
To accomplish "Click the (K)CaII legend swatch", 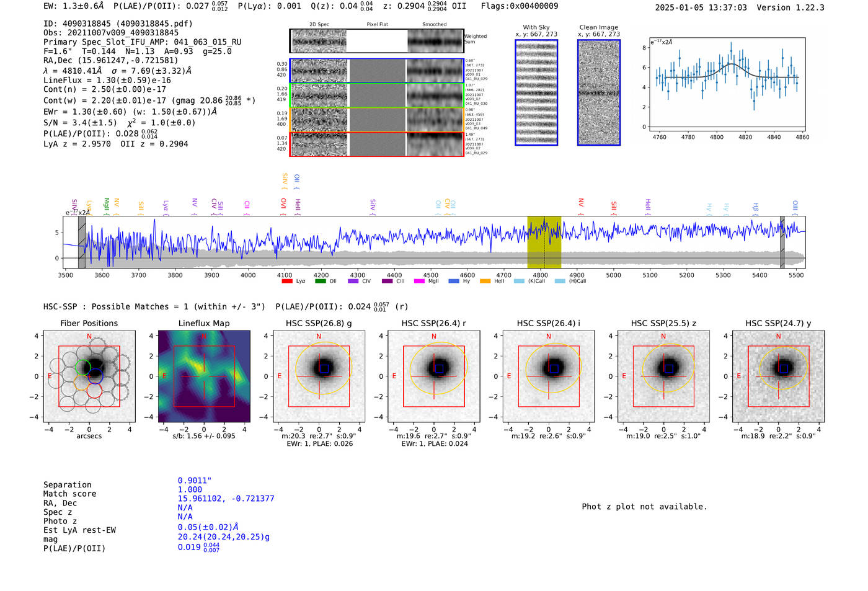I will tap(519, 281).
